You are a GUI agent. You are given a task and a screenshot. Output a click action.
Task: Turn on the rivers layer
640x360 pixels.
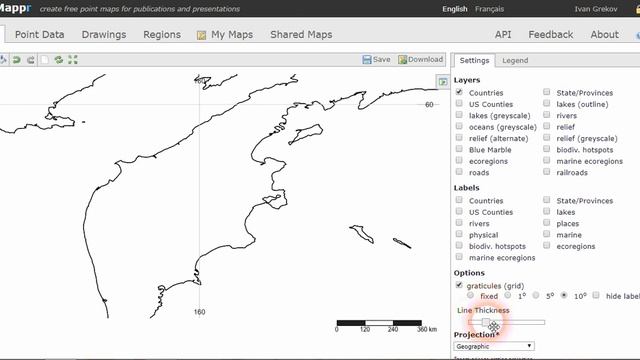coord(547,115)
